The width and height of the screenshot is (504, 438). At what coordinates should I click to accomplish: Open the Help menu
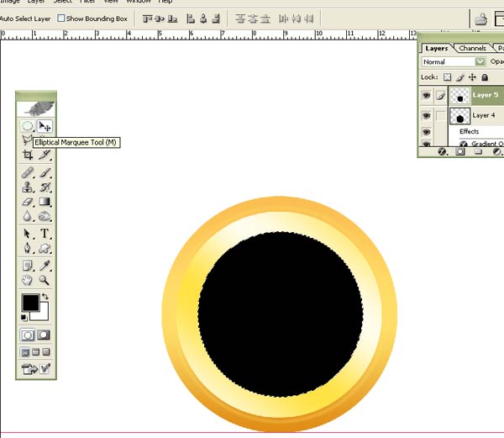click(x=165, y=2)
